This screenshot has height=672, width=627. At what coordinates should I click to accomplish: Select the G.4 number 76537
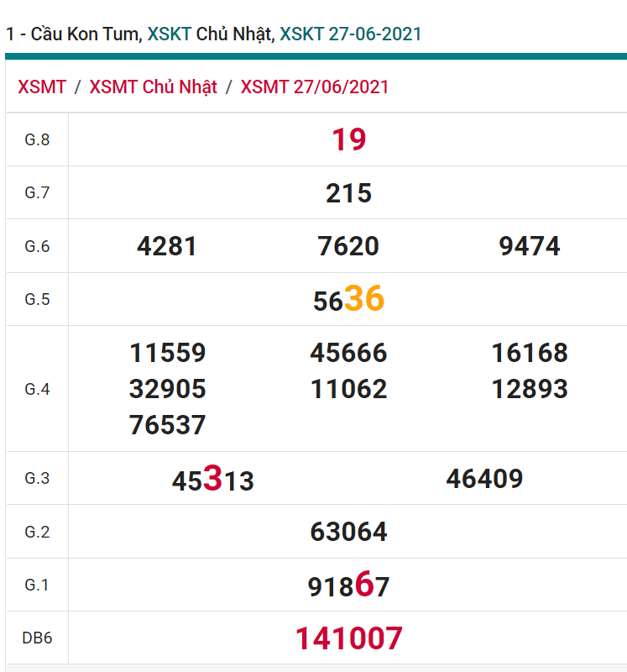pos(167,425)
